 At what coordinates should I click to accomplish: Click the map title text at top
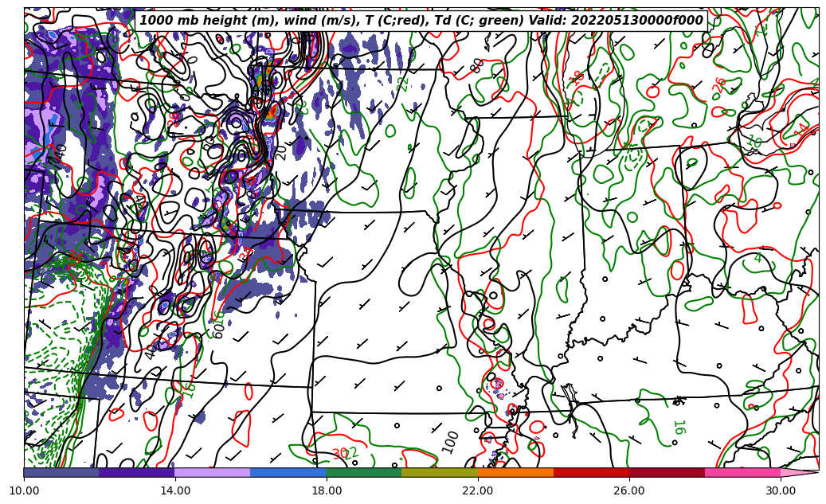[421, 21]
